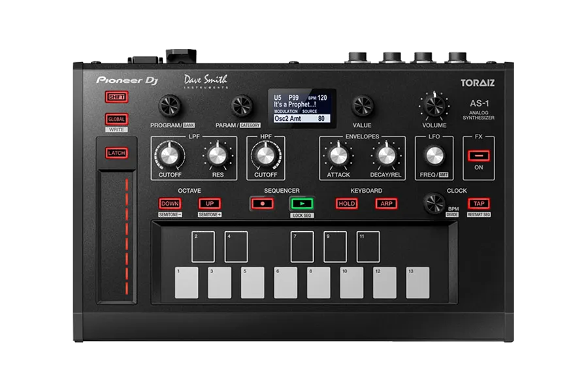Click the TORAIZ logo

point(478,83)
